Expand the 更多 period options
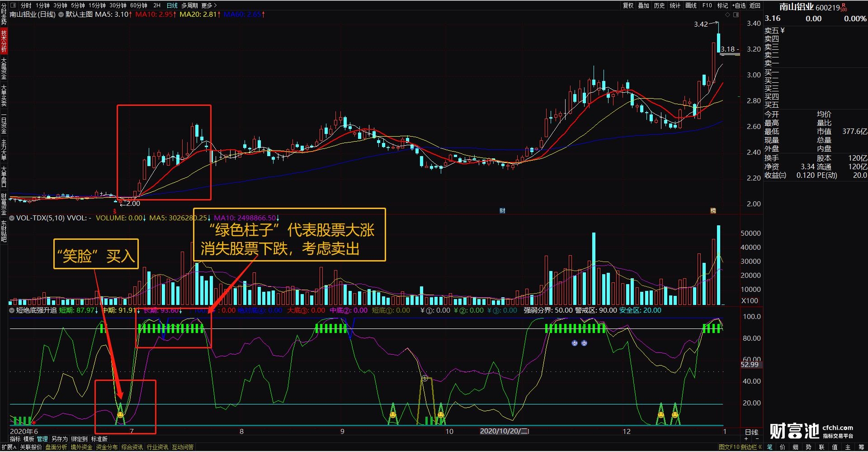The width and height of the screenshot is (868, 452). click(x=209, y=5)
